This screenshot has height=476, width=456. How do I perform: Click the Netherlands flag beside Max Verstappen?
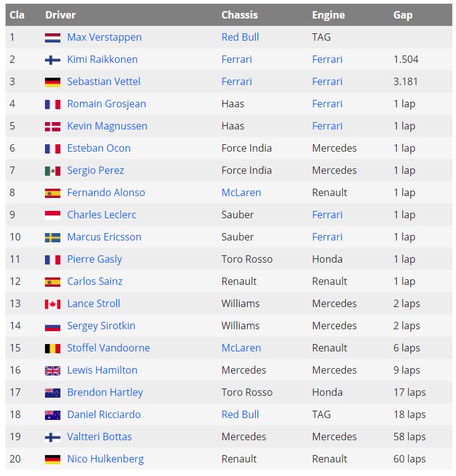coord(52,38)
